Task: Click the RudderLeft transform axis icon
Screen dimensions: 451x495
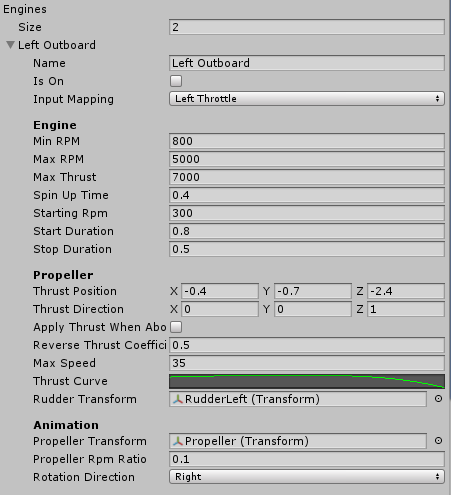Action: click(178, 399)
